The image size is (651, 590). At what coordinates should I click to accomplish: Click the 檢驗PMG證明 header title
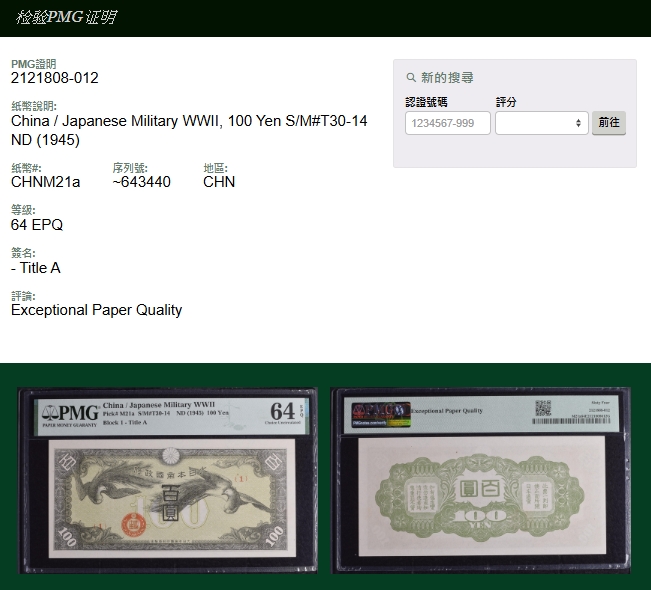tap(66, 17)
